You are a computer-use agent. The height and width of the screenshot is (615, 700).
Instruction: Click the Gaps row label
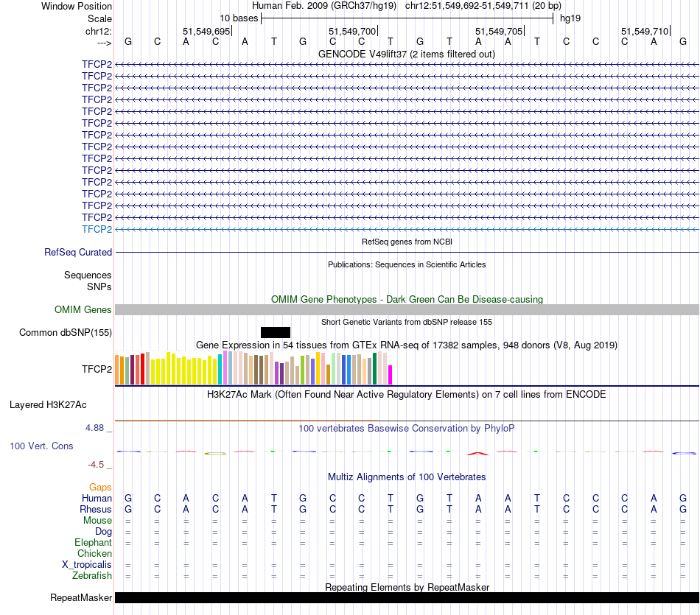click(100, 488)
